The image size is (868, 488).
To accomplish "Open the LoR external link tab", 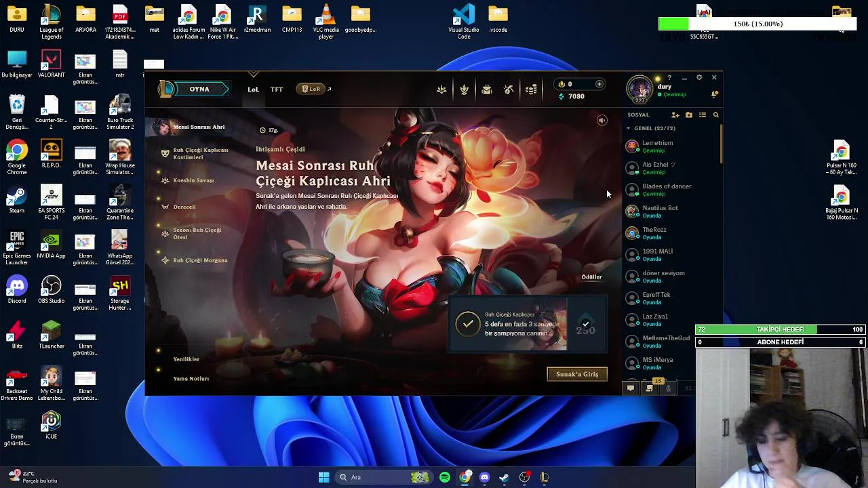I will tap(313, 89).
